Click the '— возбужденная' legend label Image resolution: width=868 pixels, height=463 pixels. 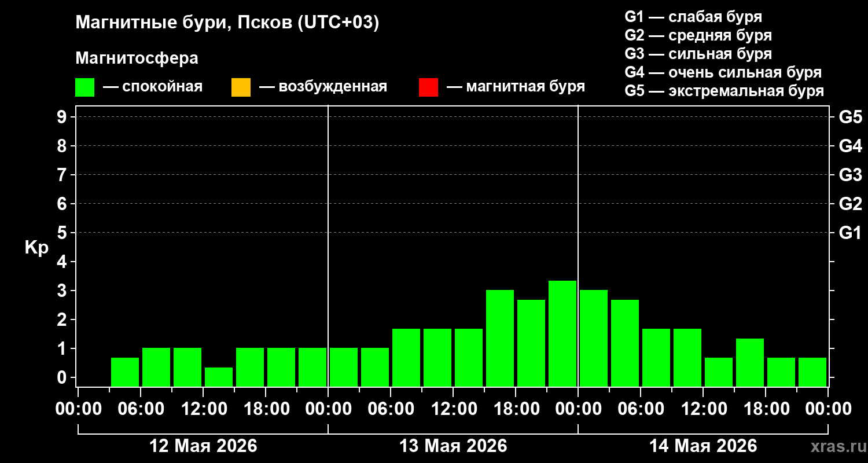pyautogui.click(x=323, y=87)
